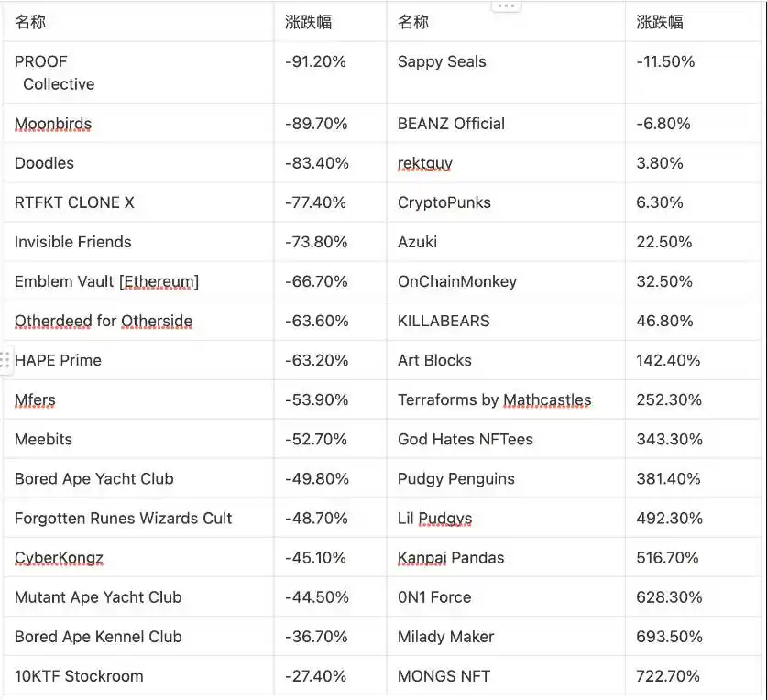This screenshot has width=767, height=700.
Task: Click the row drag handle beside HAPE Prime
Action: pyautogui.click(x=5, y=360)
